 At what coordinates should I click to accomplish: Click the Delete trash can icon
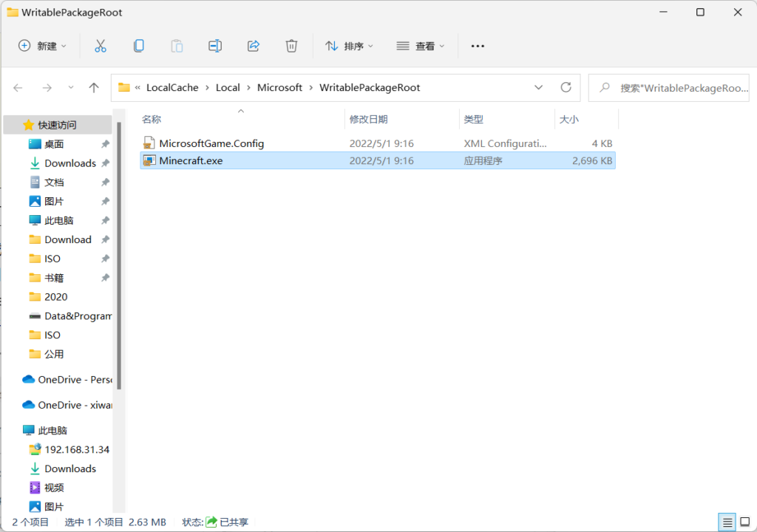click(291, 46)
